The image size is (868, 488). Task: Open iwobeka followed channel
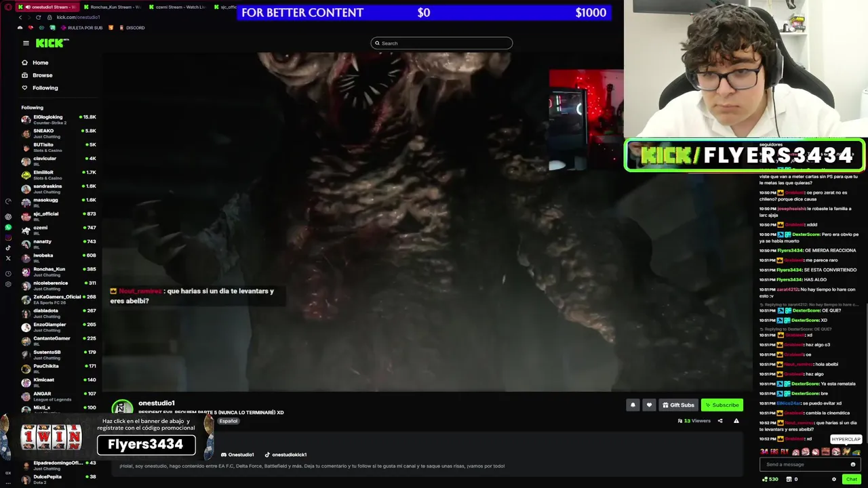(58, 258)
